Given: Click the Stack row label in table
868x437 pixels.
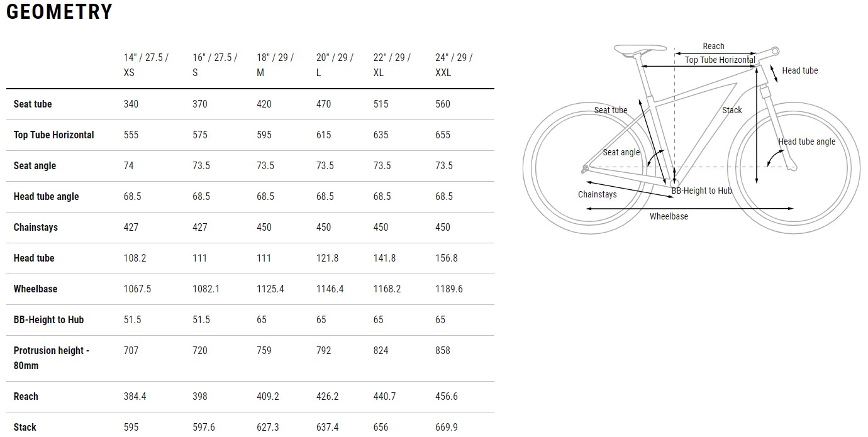Looking at the screenshot, I should point(25,427).
